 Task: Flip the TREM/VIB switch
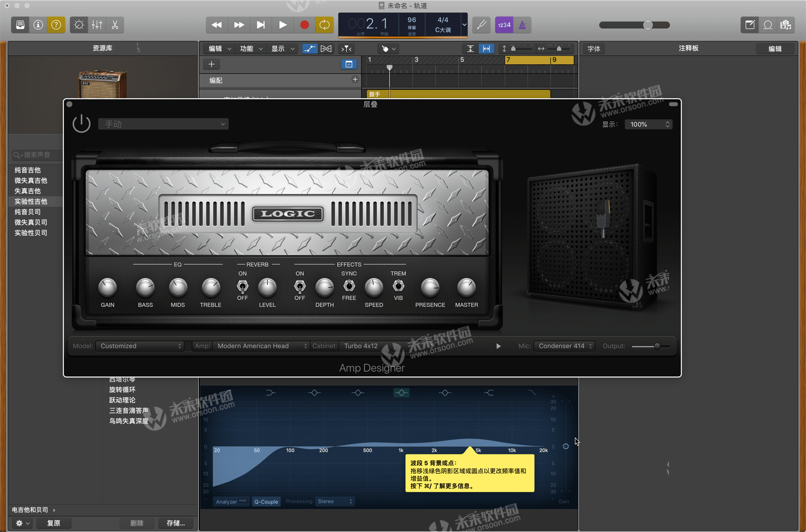tap(398, 285)
